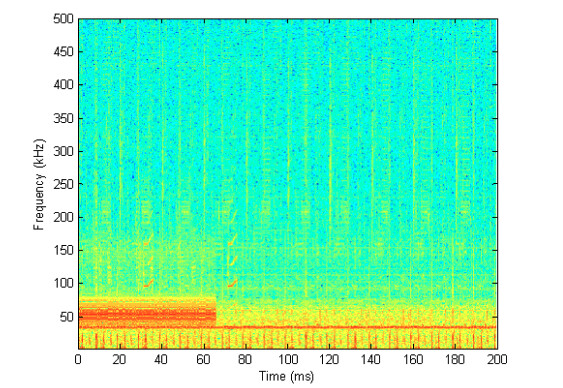Click the 200 label on the time axis

click(497, 359)
